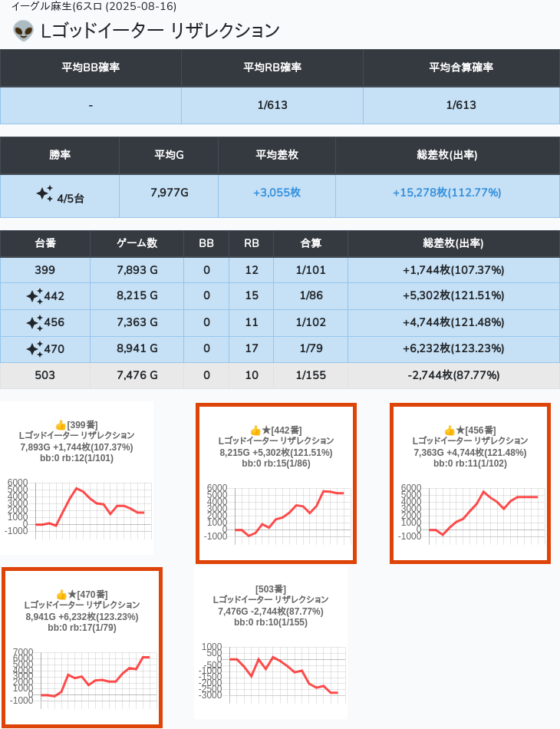Image resolution: width=560 pixels, height=729 pixels.
Task: Sort by the 台番 column header
Action: coord(45,243)
